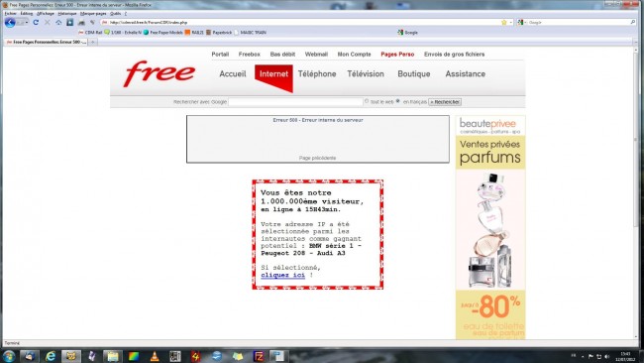Open FileZilla from taskbar

point(259,356)
